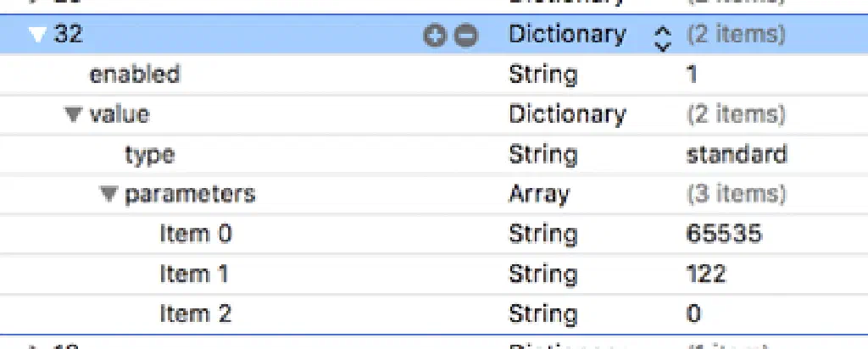
Task: Click the Dictionary type of value row
Action: coord(567,114)
